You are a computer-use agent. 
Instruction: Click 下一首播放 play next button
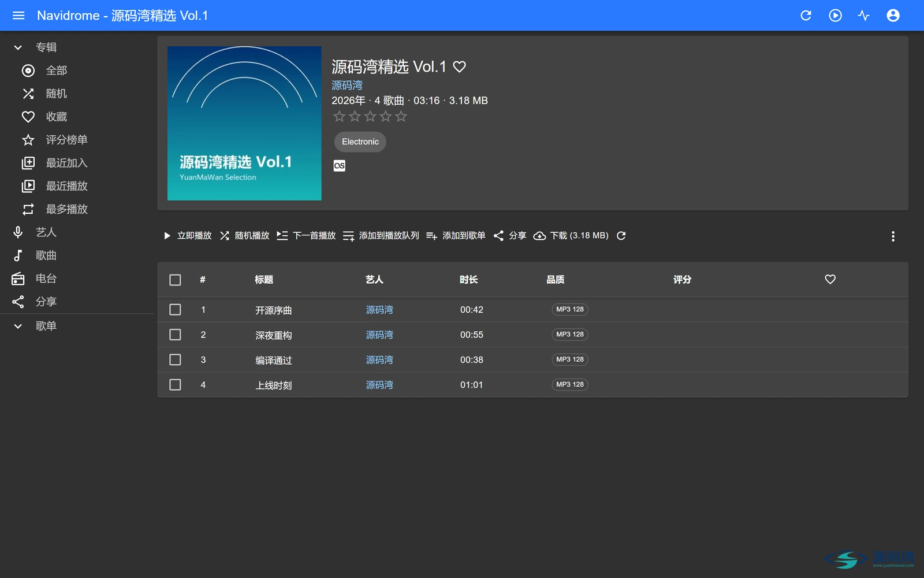(307, 236)
